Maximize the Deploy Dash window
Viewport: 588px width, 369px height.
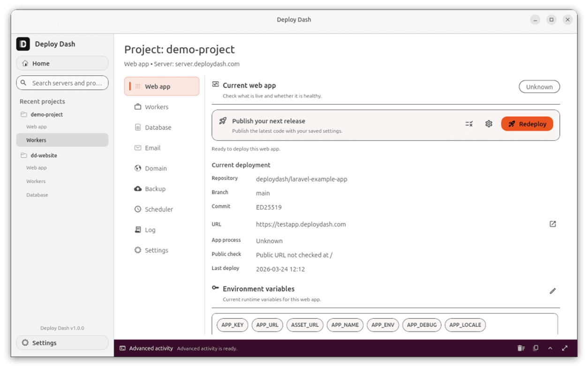point(551,20)
